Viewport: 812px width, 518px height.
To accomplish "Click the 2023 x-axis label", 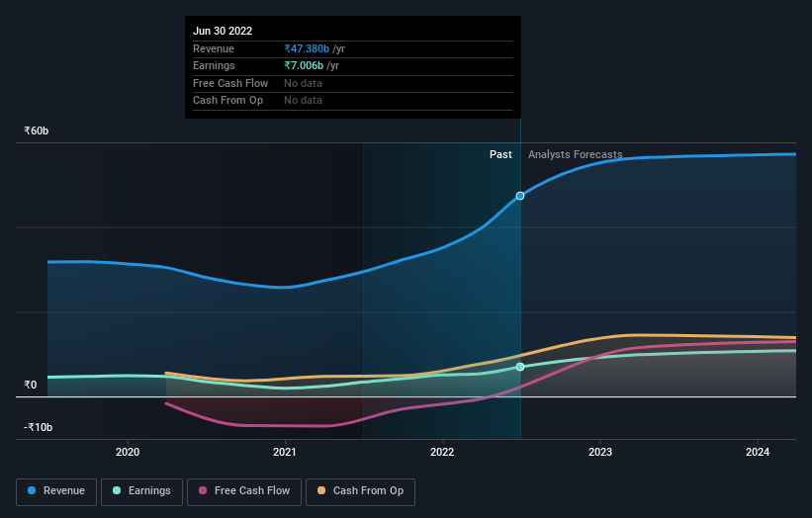I will click(600, 453).
